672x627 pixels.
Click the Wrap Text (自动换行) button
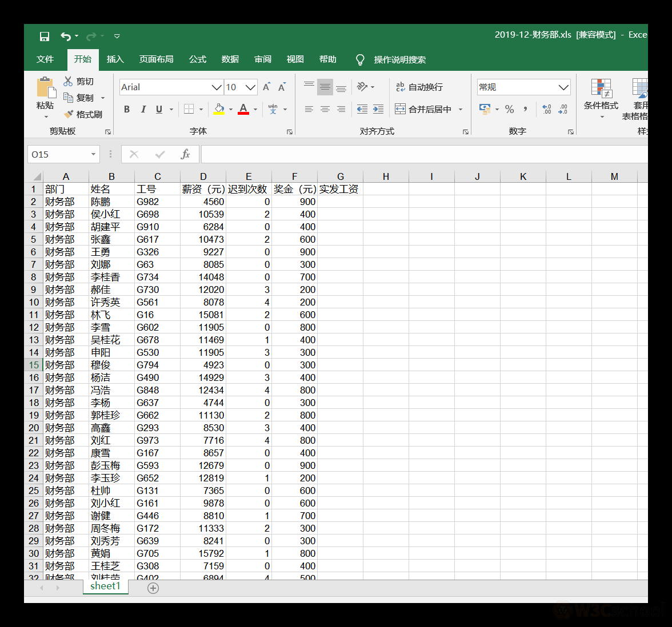[419, 87]
